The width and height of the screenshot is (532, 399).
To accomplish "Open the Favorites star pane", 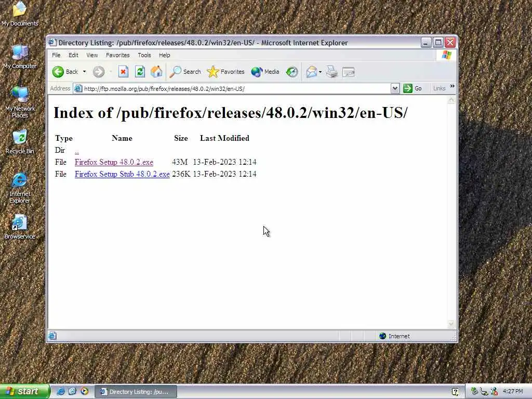I will (225, 72).
